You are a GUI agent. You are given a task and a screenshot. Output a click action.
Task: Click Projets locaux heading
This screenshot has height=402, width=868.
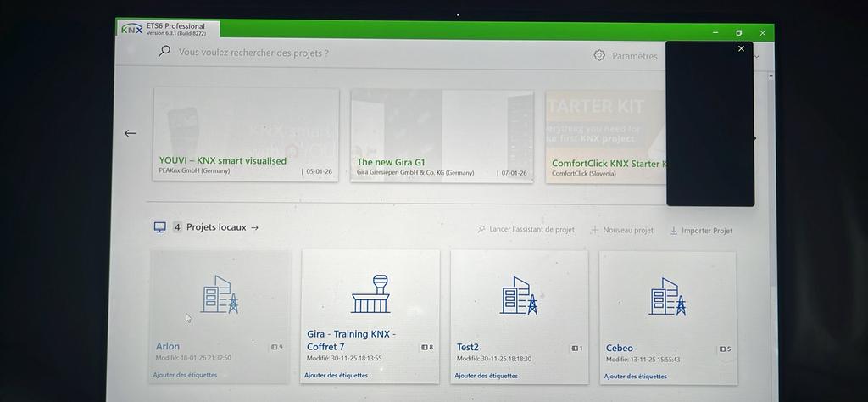(216, 227)
